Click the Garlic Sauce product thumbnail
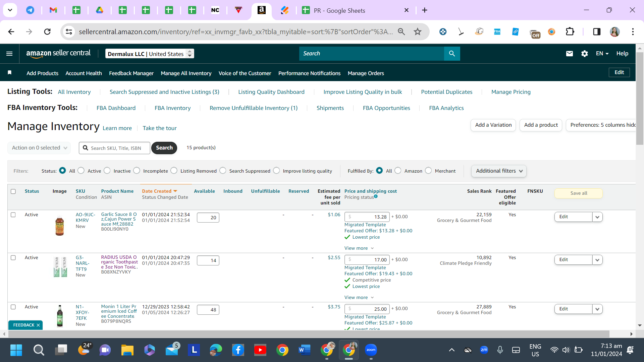This screenshot has width=644, height=362. pyautogui.click(x=60, y=226)
